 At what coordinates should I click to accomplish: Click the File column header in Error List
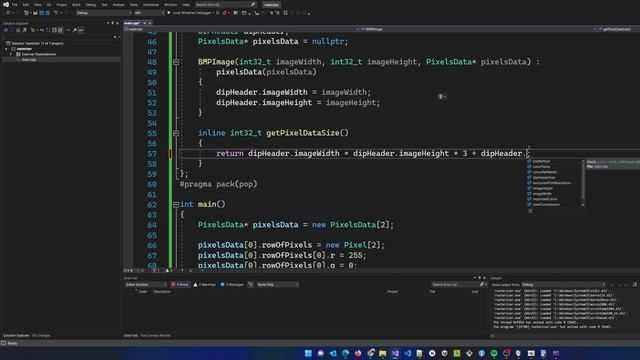click(432, 292)
